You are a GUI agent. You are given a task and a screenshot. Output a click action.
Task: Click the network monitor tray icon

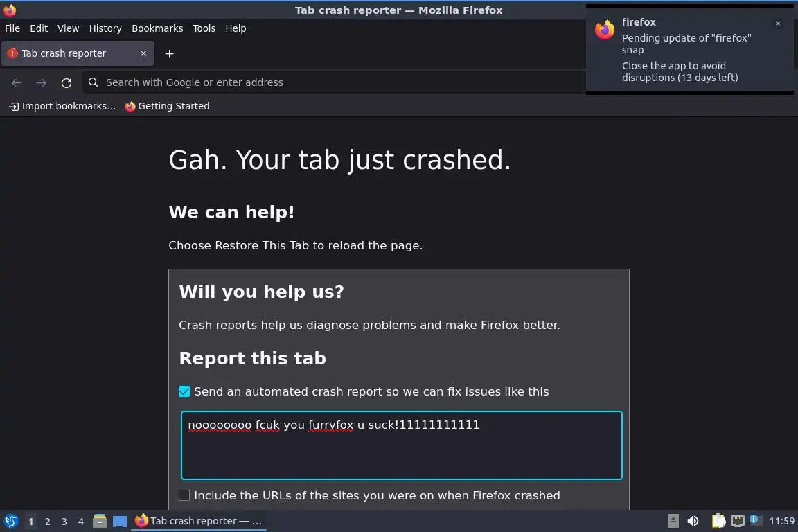pos(738,521)
